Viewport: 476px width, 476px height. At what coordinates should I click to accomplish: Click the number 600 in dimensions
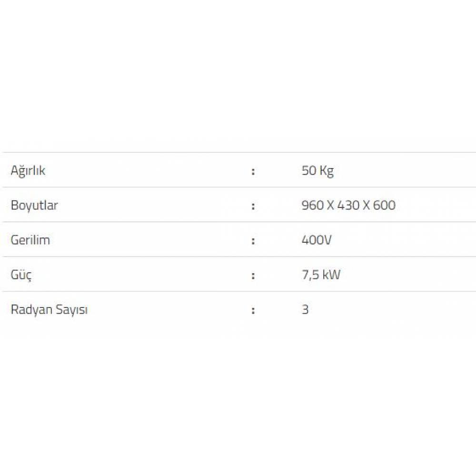click(x=385, y=205)
